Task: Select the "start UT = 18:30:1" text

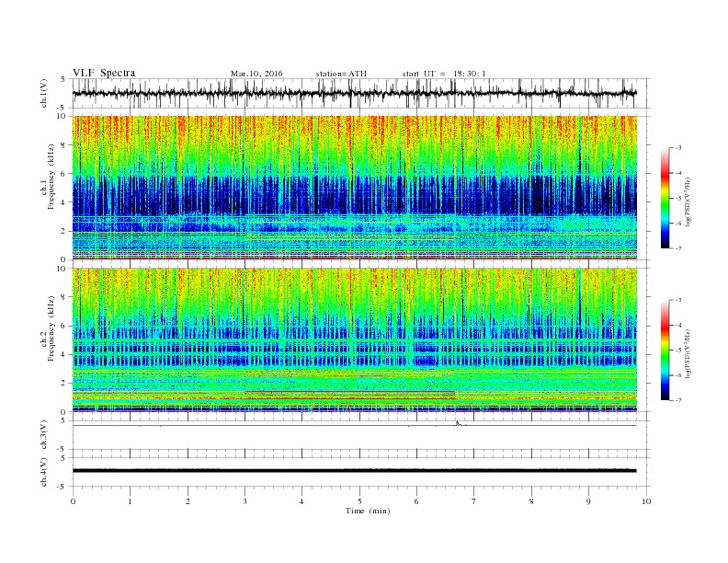Action: (x=444, y=74)
